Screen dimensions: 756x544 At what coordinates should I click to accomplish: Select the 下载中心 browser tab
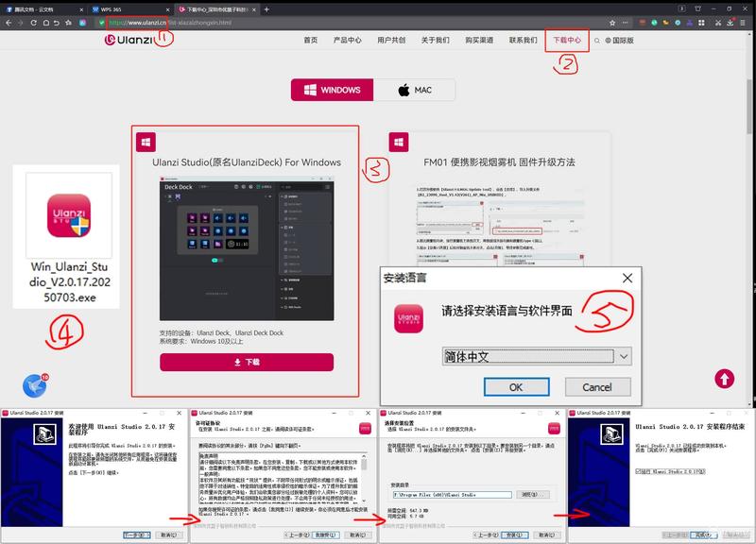[x=217, y=9]
